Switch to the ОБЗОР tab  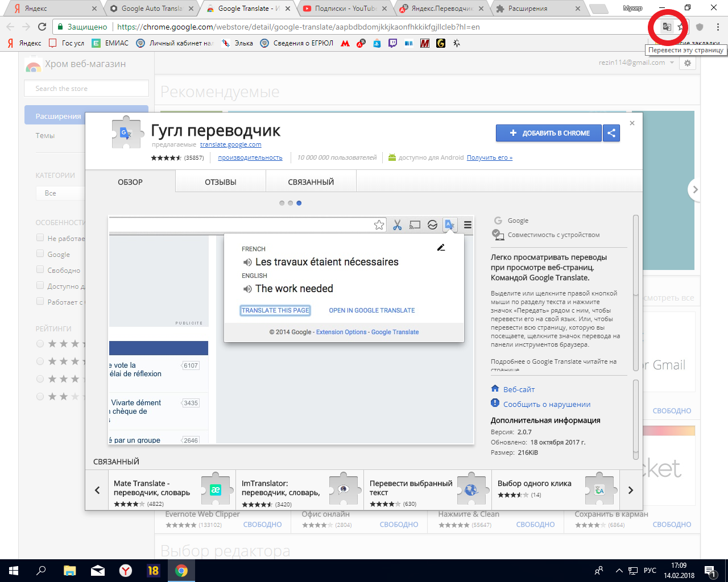pyautogui.click(x=130, y=182)
